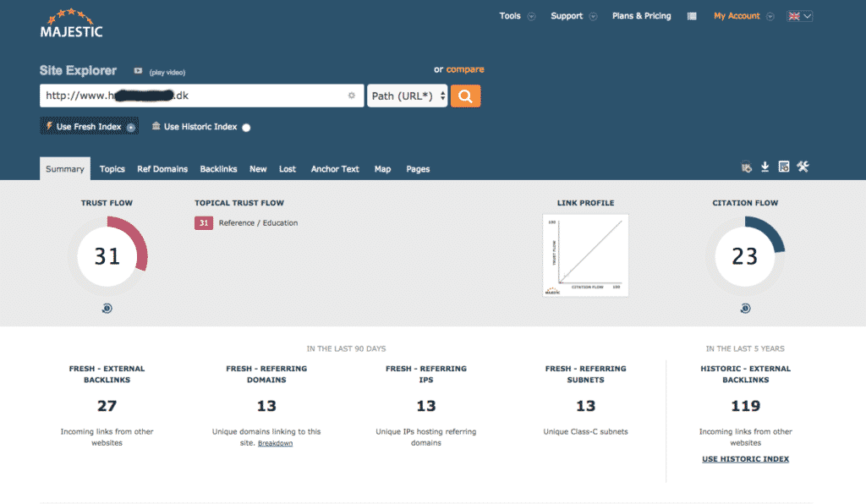Select Use Fresh Index option
The width and height of the screenshot is (866, 504).
[89, 126]
